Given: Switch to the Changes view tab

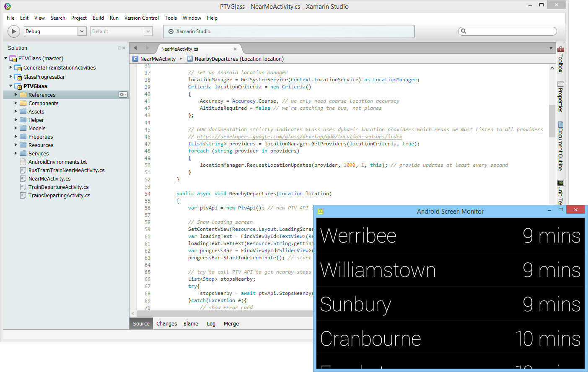Looking at the screenshot, I should [167, 324].
